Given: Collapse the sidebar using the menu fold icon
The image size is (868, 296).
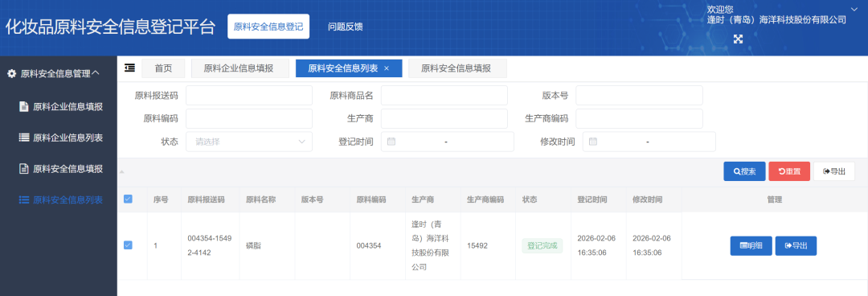Looking at the screenshot, I should click(x=129, y=68).
